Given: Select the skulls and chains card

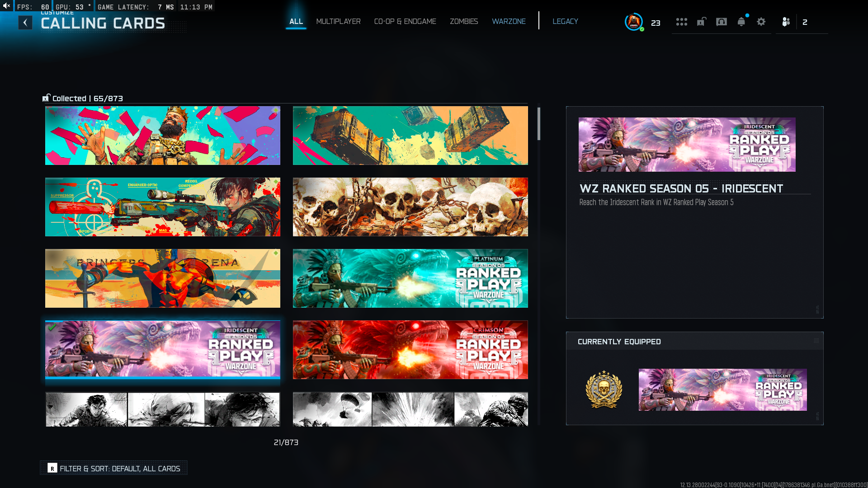Looking at the screenshot, I should (410, 207).
